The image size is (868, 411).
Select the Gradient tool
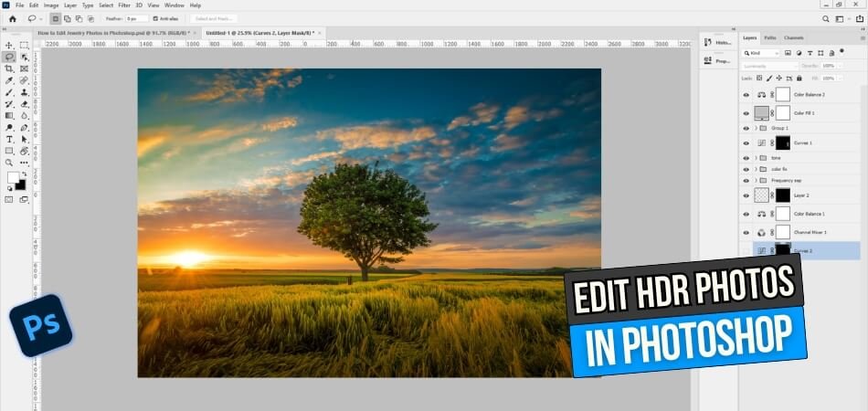point(9,116)
